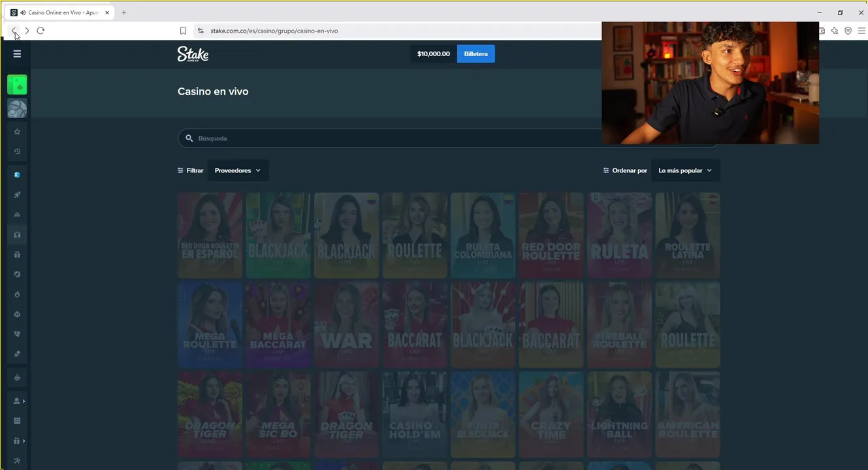The width and height of the screenshot is (868, 470).
Task: Open Mega Baccarat game
Action: pyautogui.click(x=278, y=325)
